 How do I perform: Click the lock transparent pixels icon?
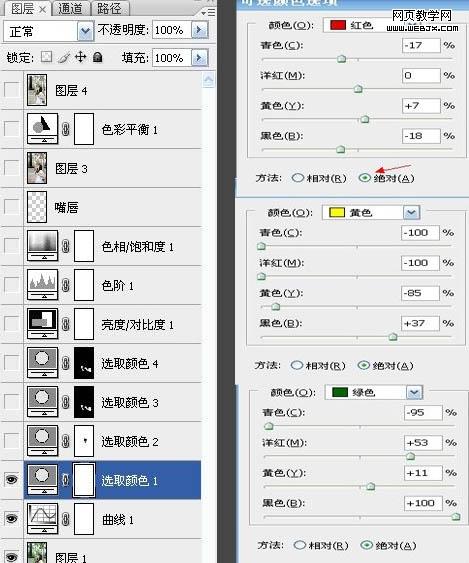click(x=46, y=57)
